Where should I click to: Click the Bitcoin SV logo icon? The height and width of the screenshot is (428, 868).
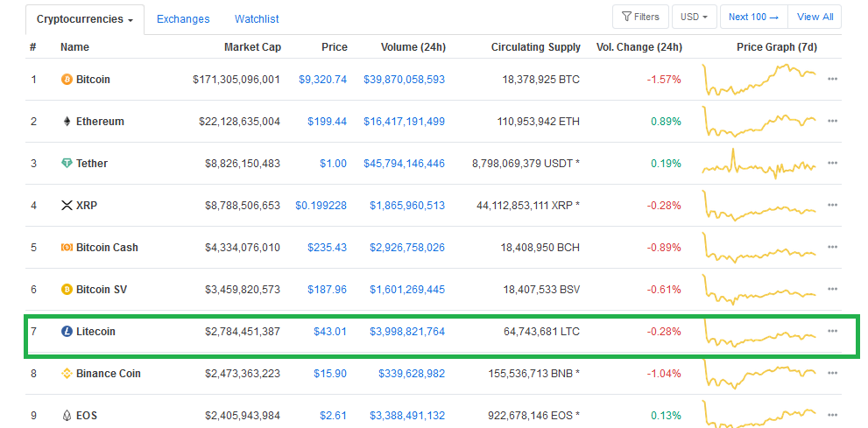67,290
